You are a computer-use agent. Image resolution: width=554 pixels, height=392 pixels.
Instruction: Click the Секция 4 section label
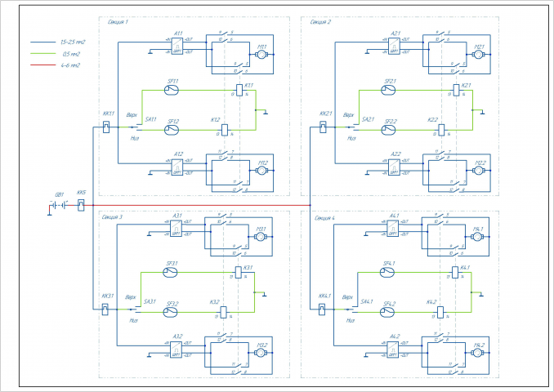click(x=324, y=218)
